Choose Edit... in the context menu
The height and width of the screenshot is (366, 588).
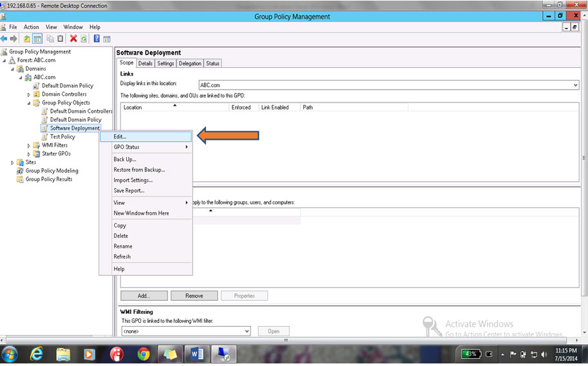pyautogui.click(x=146, y=137)
